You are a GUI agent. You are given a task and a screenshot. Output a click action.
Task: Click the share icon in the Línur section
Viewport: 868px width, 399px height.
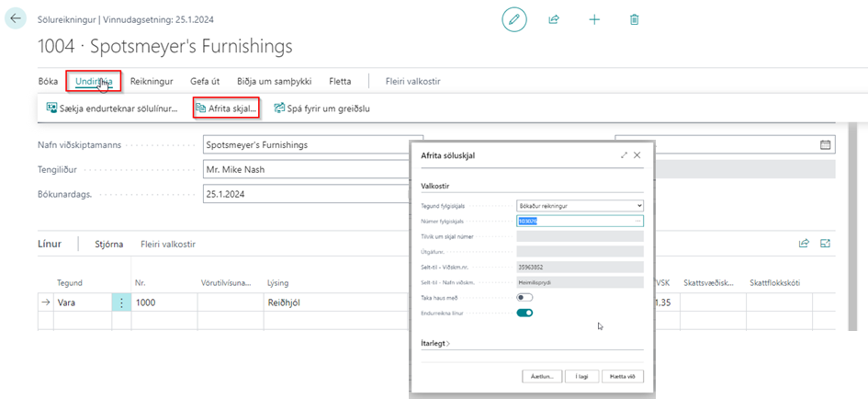804,244
